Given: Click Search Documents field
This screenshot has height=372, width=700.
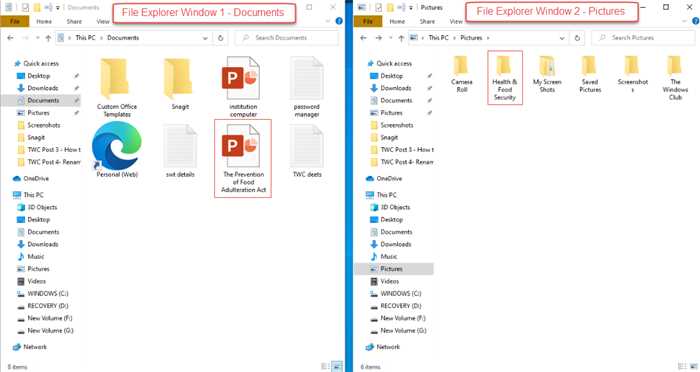Looking at the screenshot, I should click(x=287, y=38).
